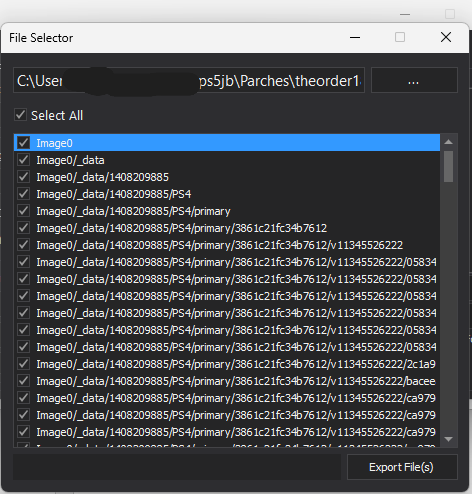Click the scrollbar up arrow in file list
The width and height of the screenshot is (472, 494).
[449, 142]
